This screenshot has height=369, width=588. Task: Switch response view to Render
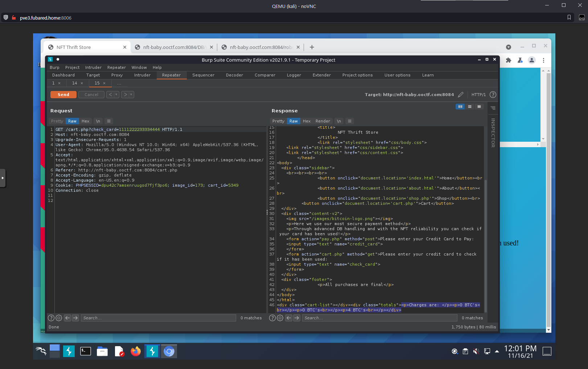click(323, 121)
